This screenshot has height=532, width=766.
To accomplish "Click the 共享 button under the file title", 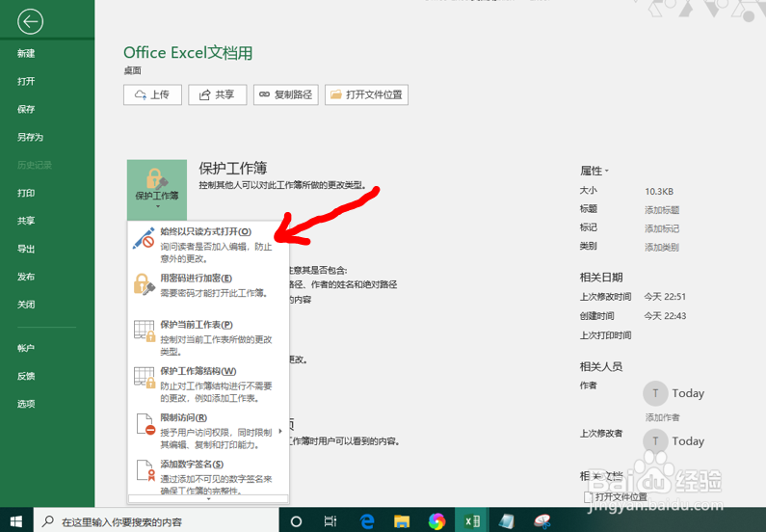I will [218, 94].
